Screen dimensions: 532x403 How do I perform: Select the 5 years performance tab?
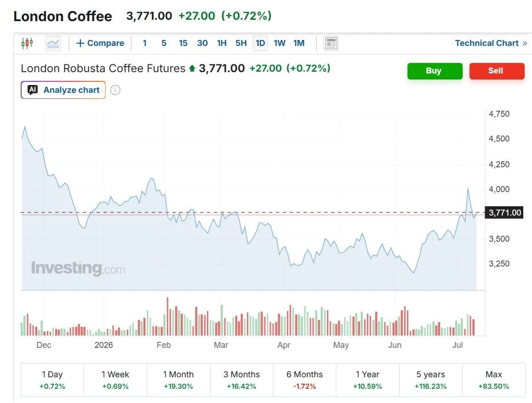click(x=430, y=380)
